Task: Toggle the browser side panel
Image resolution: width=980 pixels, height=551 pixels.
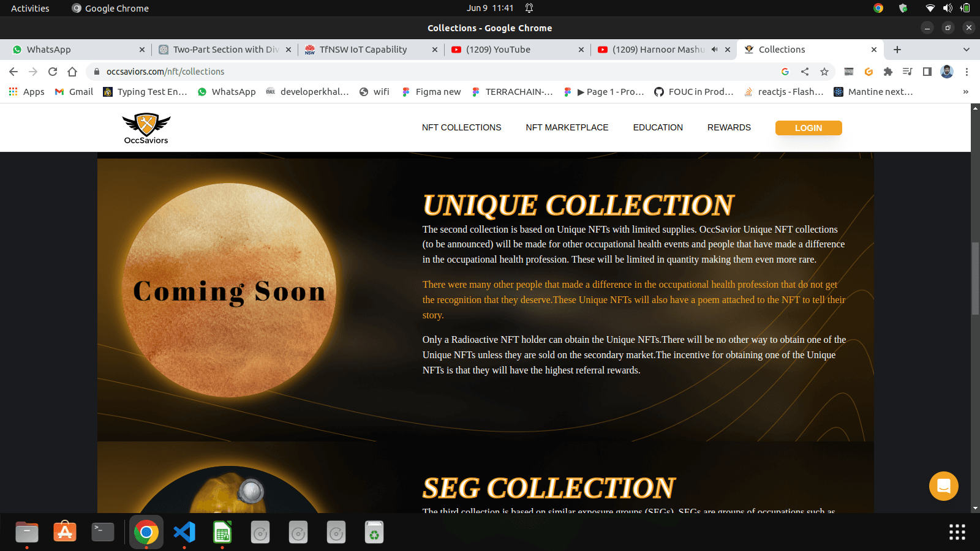Action: click(927, 72)
